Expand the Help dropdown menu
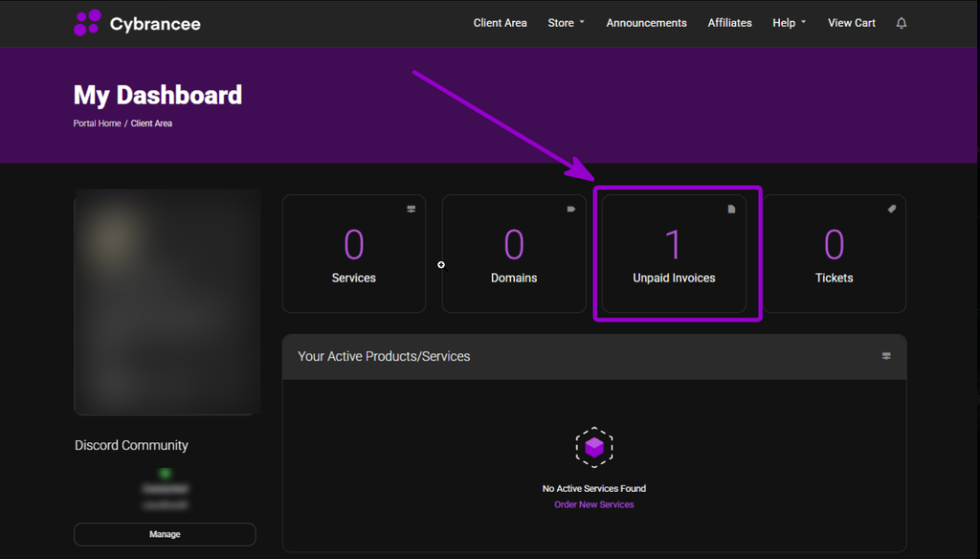 [790, 23]
